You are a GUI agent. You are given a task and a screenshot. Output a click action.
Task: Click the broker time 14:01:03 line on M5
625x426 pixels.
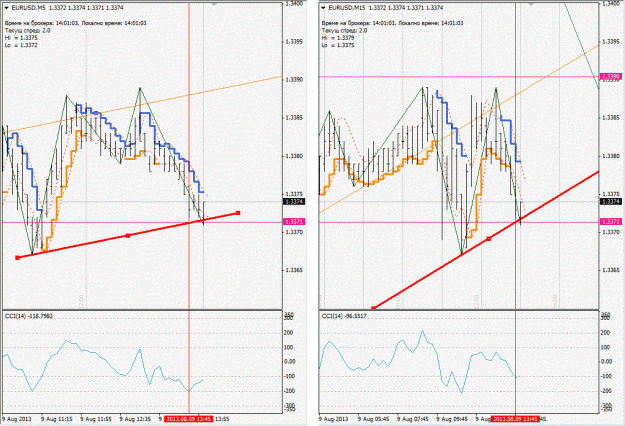pyautogui.click(x=76, y=23)
